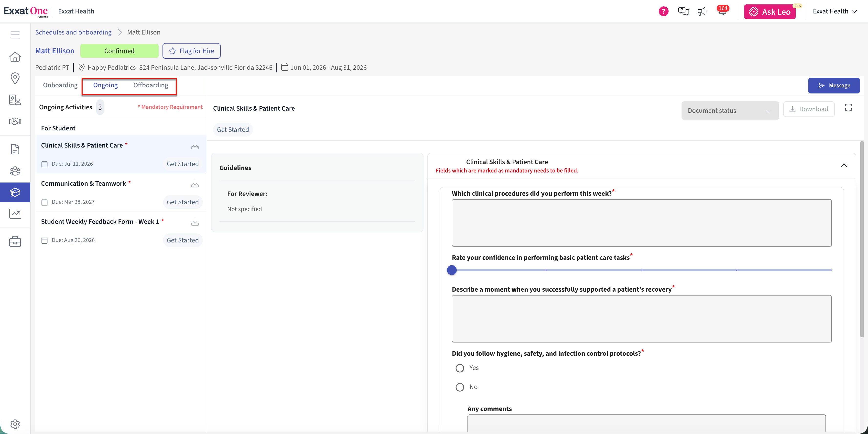Open the analytics chart sidebar icon
868x434 pixels.
point(15,214)
